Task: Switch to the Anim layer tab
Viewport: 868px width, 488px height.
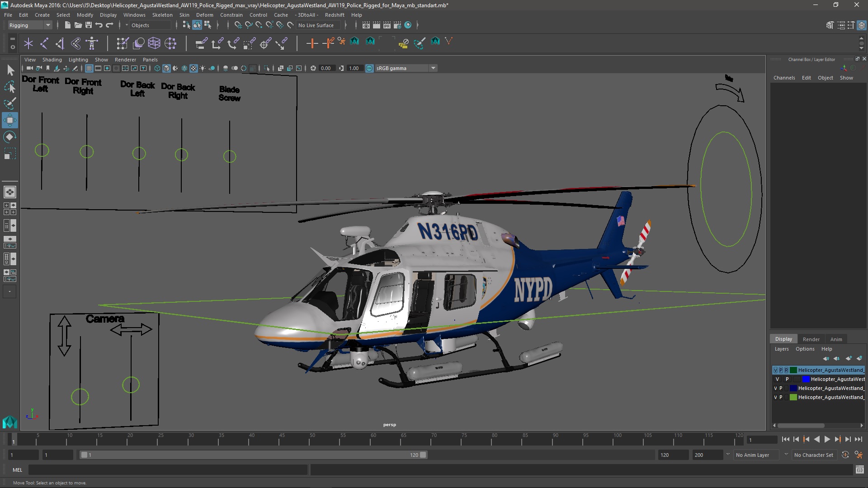Action: (836, 339)
